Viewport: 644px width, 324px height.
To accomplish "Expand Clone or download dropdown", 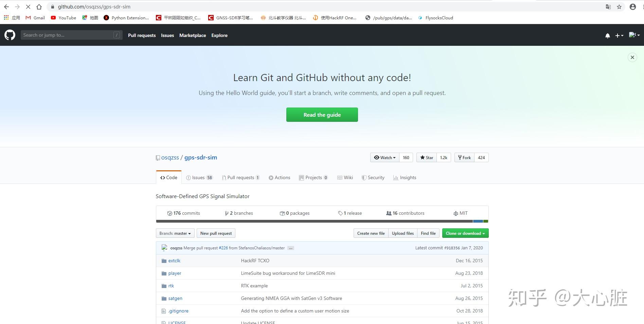I will point(465,233).
